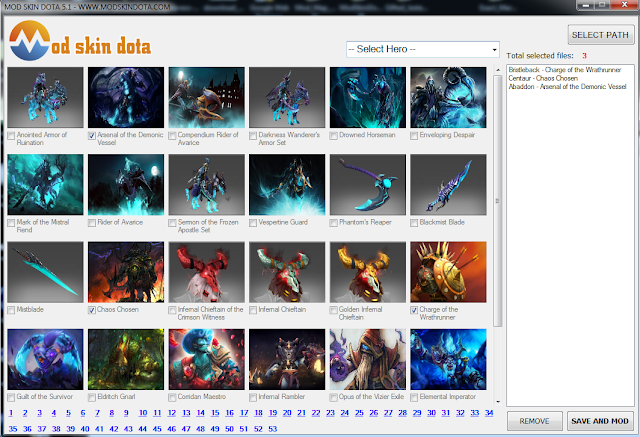Click Sermon of the Frozen Apostle Set image
Image resolution: width=640 pixels, height=437 pixels.
click(x=207, y=184)
